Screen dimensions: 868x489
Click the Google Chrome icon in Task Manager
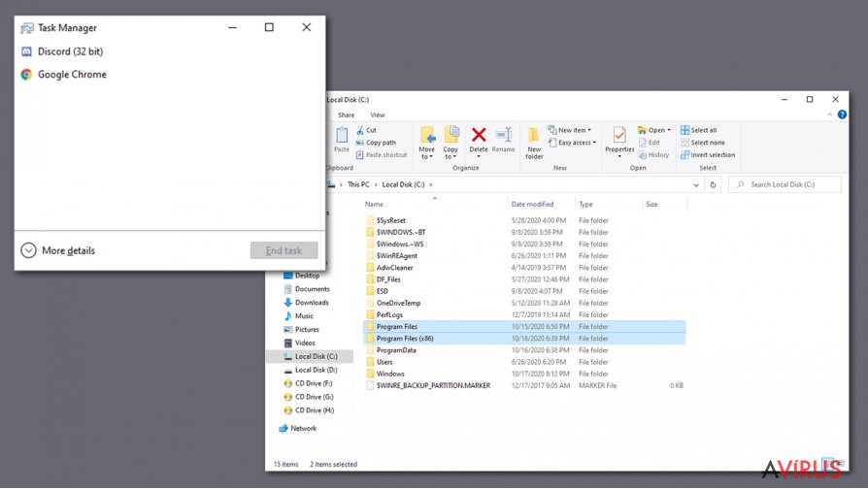click(27, 75)
